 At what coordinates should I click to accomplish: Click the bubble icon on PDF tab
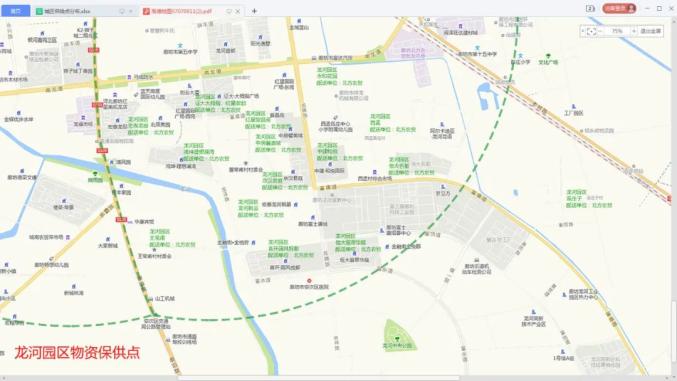(x=229, y=11)
